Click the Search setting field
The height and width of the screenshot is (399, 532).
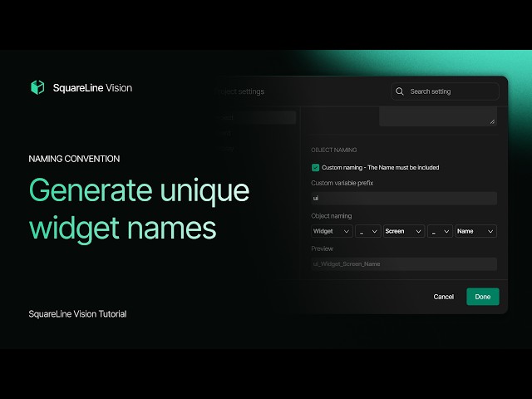point(445,91)
